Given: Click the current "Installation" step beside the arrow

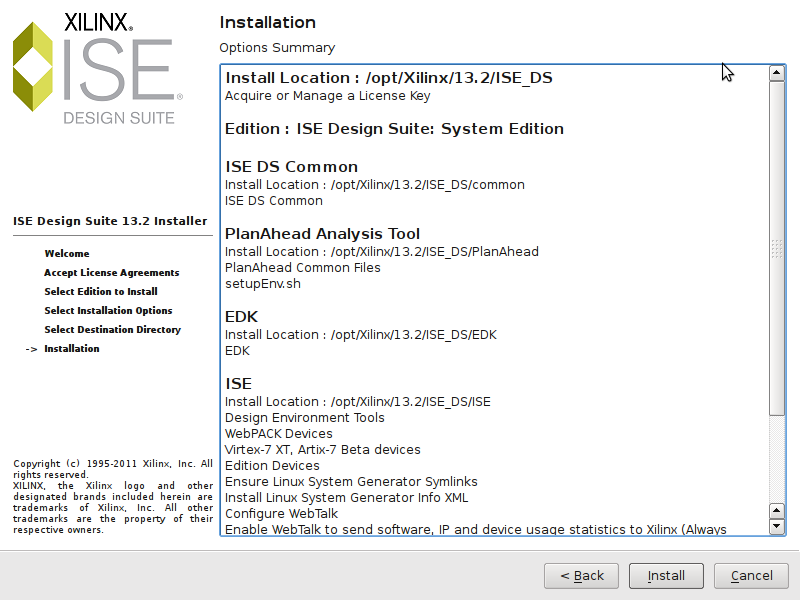Looking at the screenshot, I should click(x=72, y=348).
